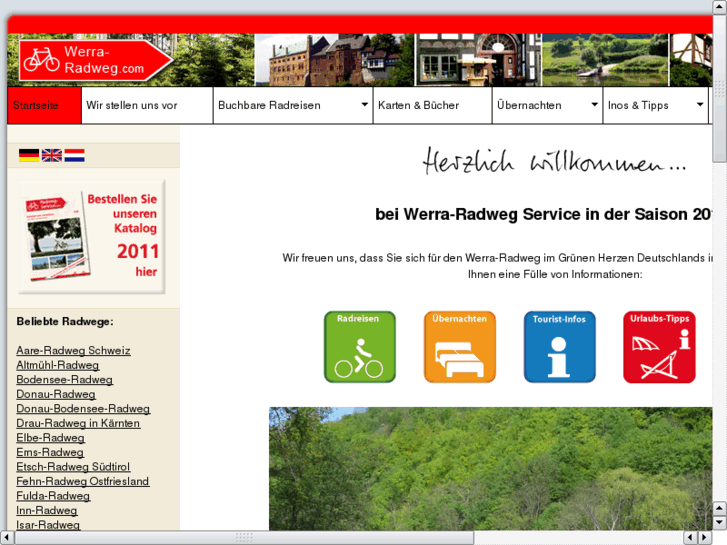Open the Donau-Bodensee-Radweg link
The width and height of the screenshot is (727, 545).
pos(83,409)
